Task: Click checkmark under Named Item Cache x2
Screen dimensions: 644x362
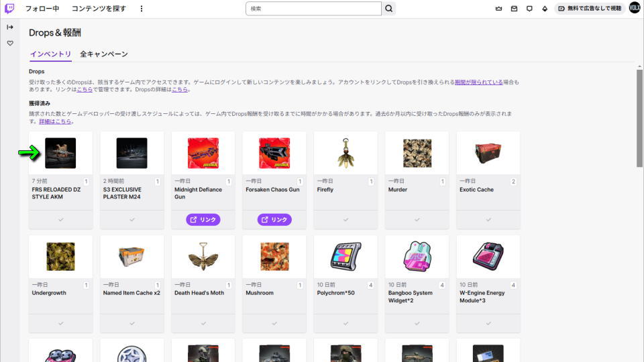Action: point(132,323)
